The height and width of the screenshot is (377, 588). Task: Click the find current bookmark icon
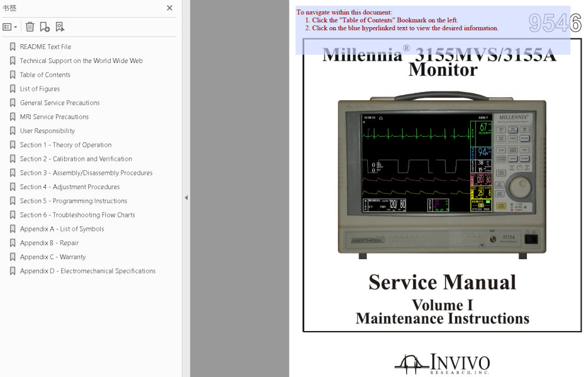(60, 27)
